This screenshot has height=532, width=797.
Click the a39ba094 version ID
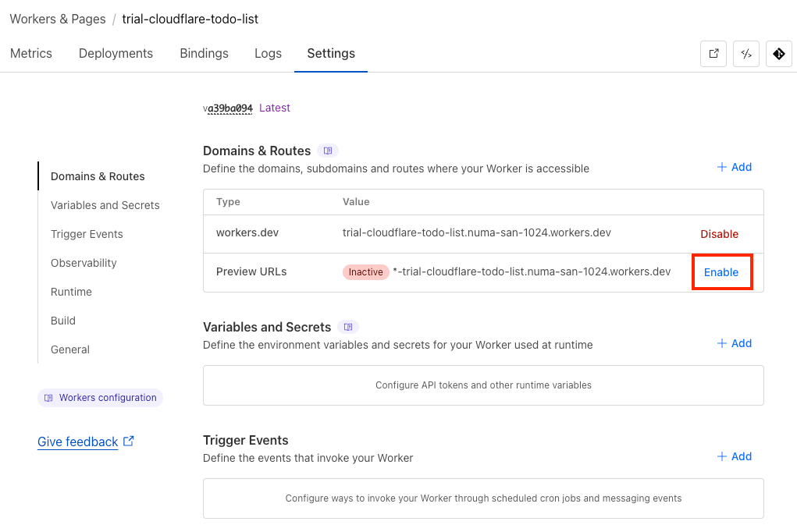click(x=229, y=108)
